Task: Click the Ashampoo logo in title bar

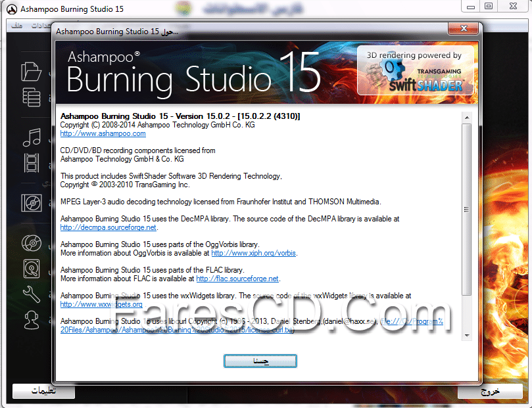Action: [12, 9]
